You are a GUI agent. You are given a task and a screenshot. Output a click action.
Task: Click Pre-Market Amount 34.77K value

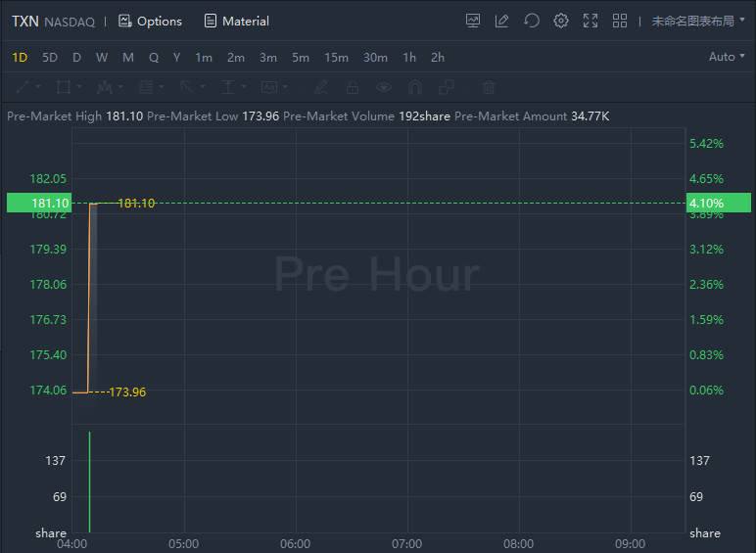591,116
